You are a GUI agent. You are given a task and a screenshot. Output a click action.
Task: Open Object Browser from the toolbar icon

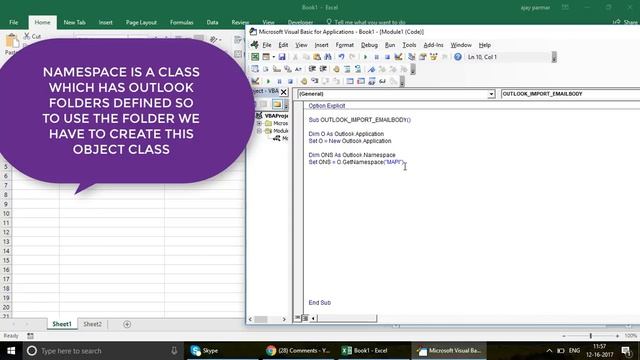pyautogui.click(x=433, y=57)
